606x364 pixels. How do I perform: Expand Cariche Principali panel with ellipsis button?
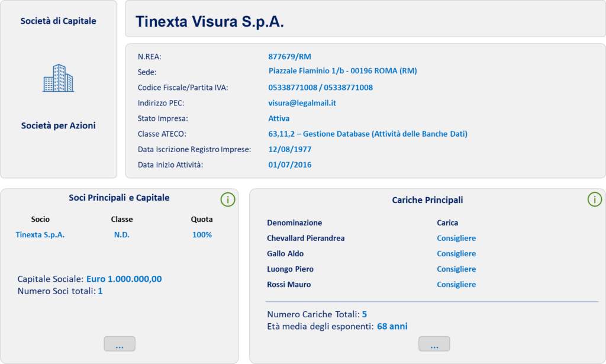point(434,344)
